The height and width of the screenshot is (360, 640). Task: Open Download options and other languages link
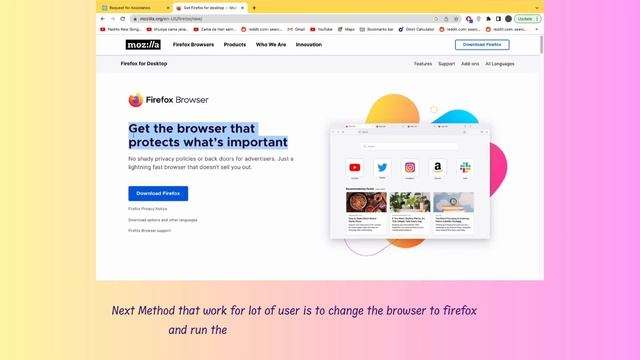click(162, 220)
